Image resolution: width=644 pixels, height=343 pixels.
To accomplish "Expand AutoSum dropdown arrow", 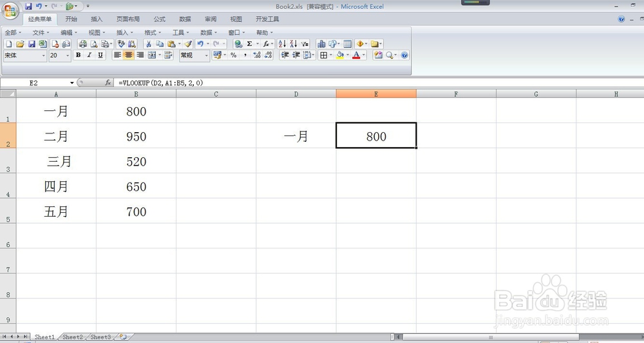I will [x=258, y=44].
